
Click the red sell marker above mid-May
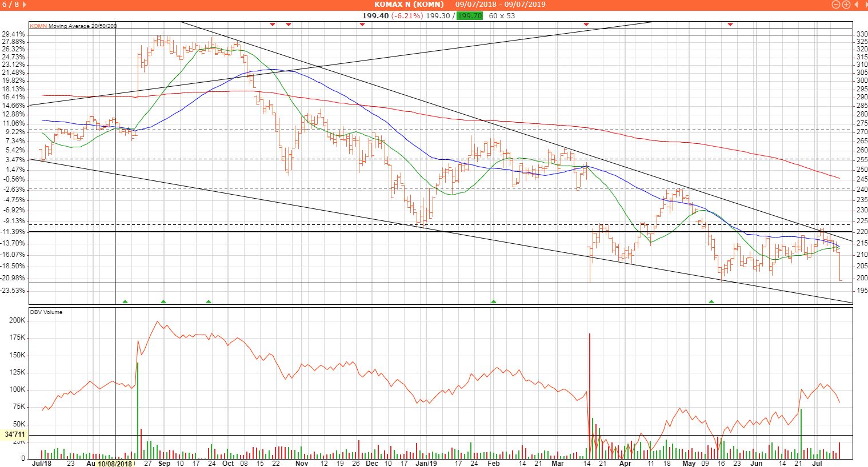[730, 24]
